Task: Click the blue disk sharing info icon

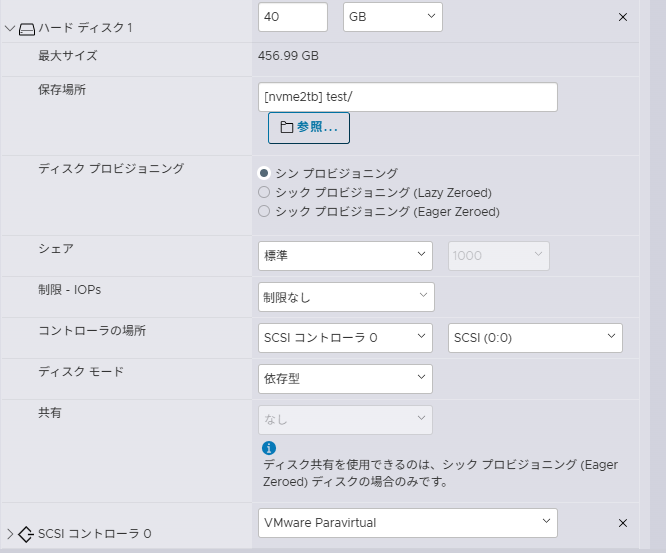Action: 268,448
